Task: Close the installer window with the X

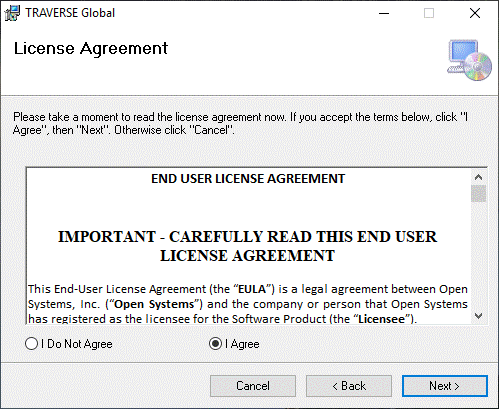Action: pyautogui.click(x=475, y=13)
